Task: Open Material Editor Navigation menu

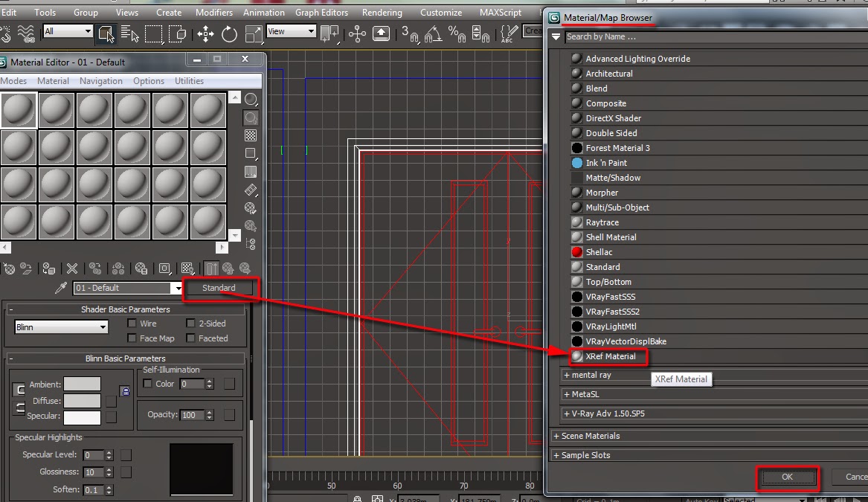Action: coord(100,81)
